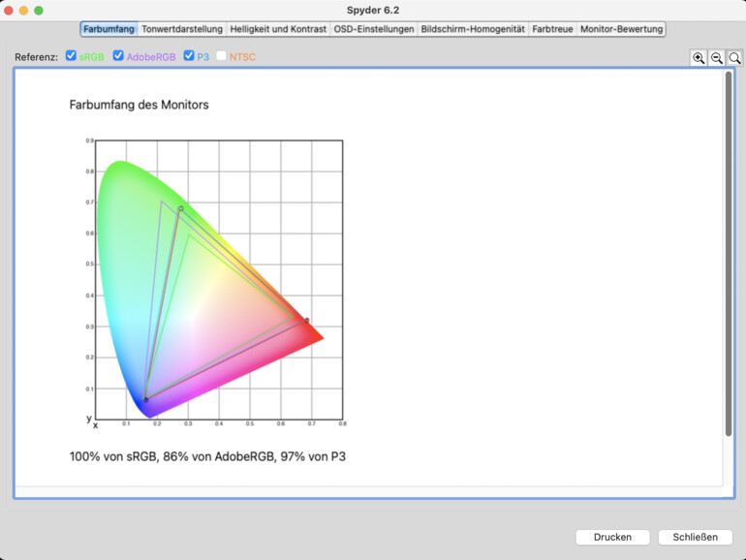
Task: Switch to the Monitor-Bewertung tab
Action: (621, 29)
